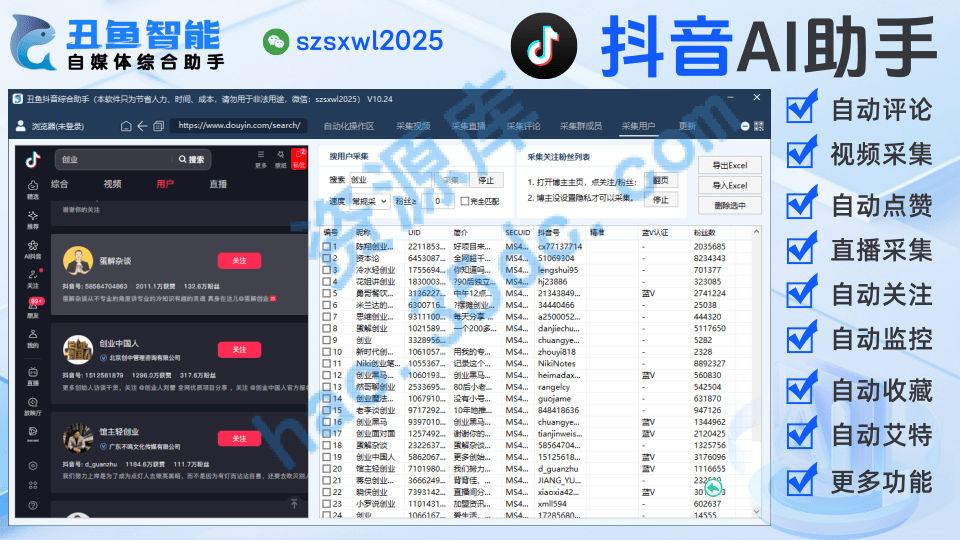Open the 精选 sidebar icon

pyautogui.click(x=33, y=189)
